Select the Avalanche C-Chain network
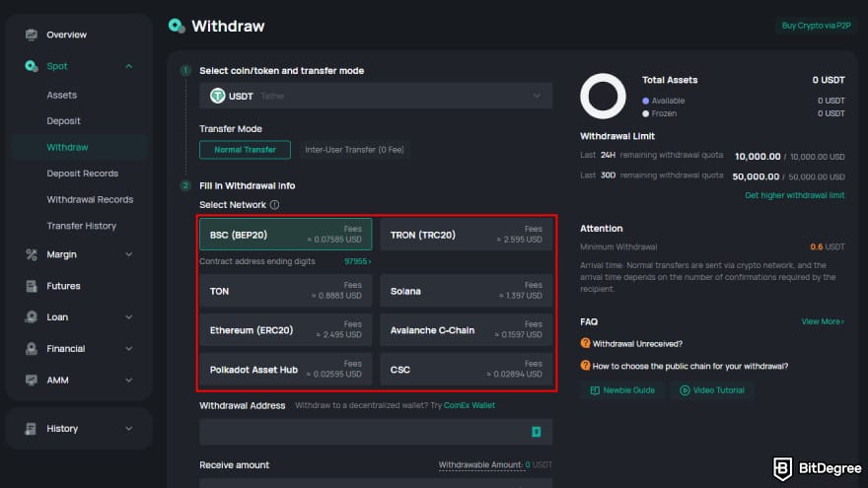Viewport: 868px width, 488px height. pos(467,329)
